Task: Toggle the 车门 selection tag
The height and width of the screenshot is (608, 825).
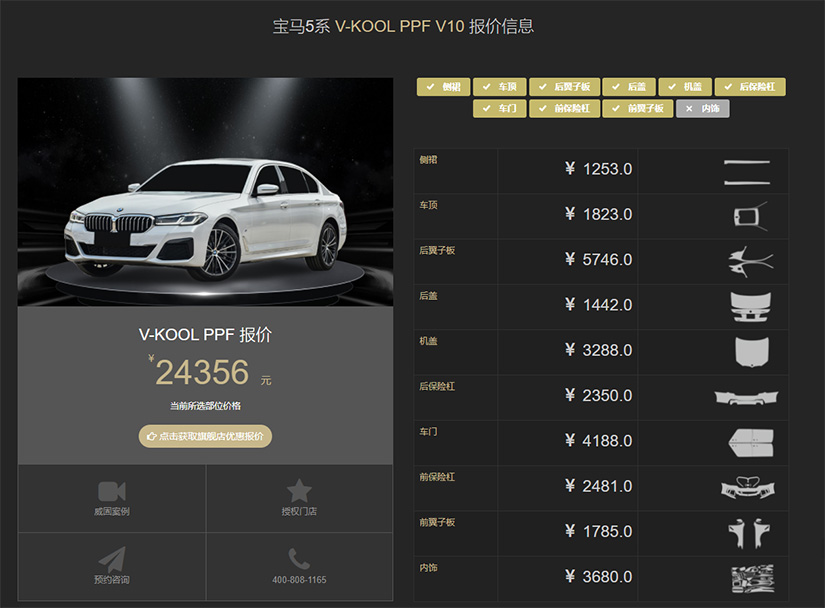Action: pos(499,108)
